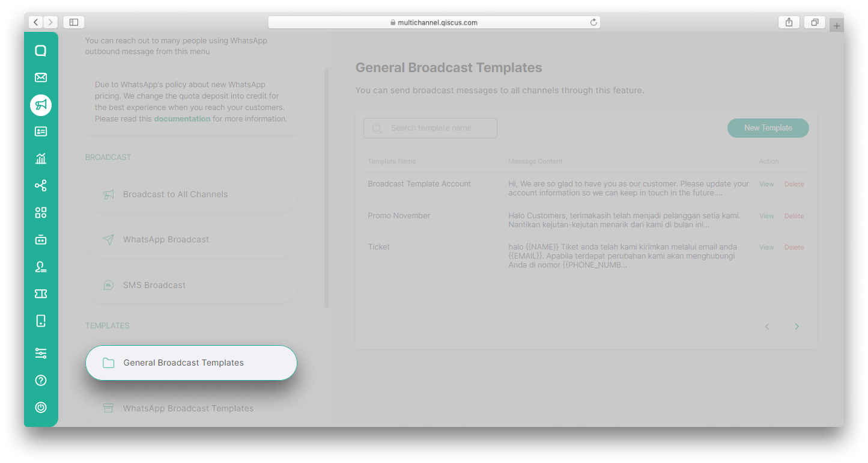Click Safari Share button
The height and width of the screenshot is (463, 868).
tap(789, 22)
